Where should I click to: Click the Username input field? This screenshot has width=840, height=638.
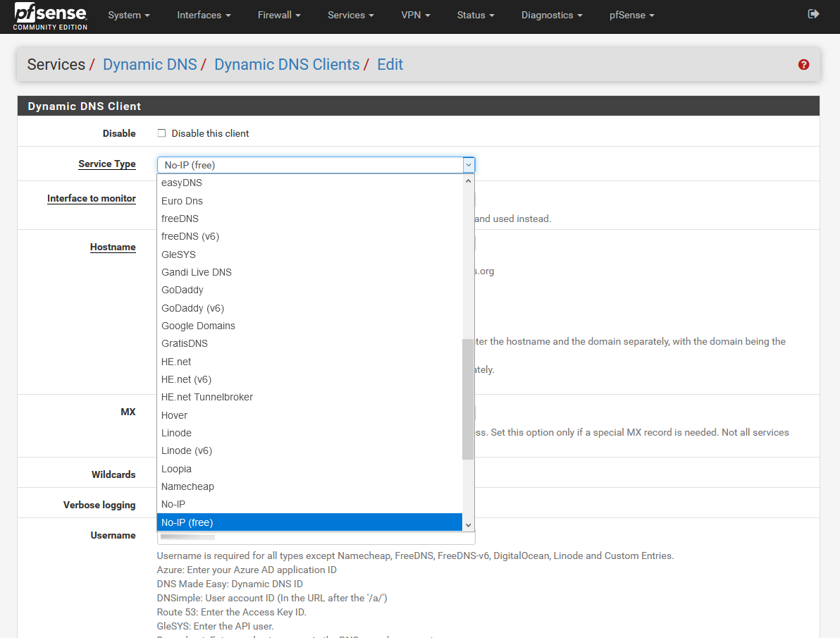click(316, 538)
